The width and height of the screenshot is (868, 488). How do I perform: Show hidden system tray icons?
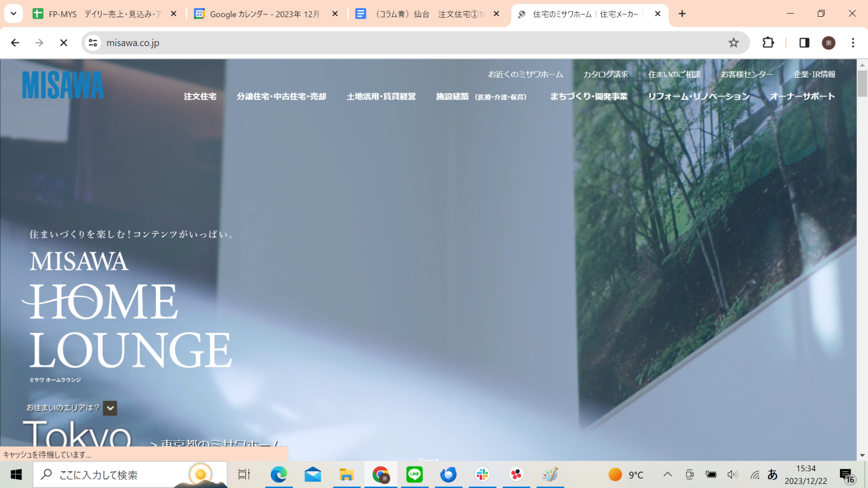667,475
